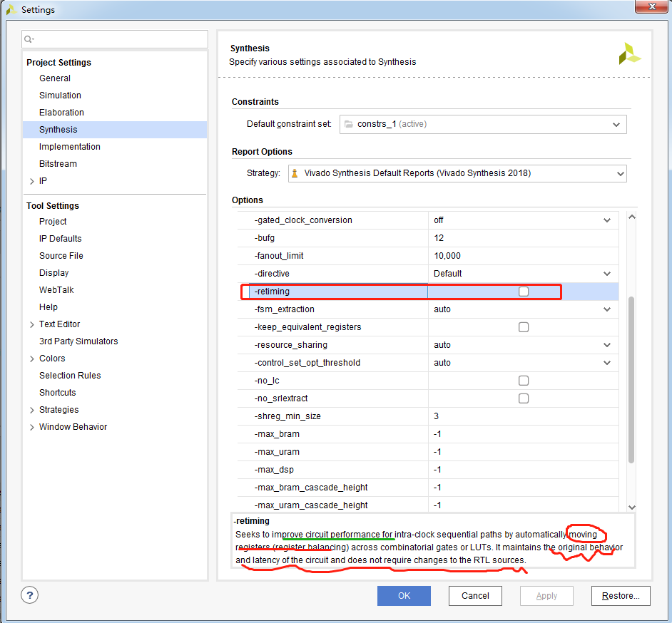Click the options list scrollbar thumb

[x=631, y=379]
